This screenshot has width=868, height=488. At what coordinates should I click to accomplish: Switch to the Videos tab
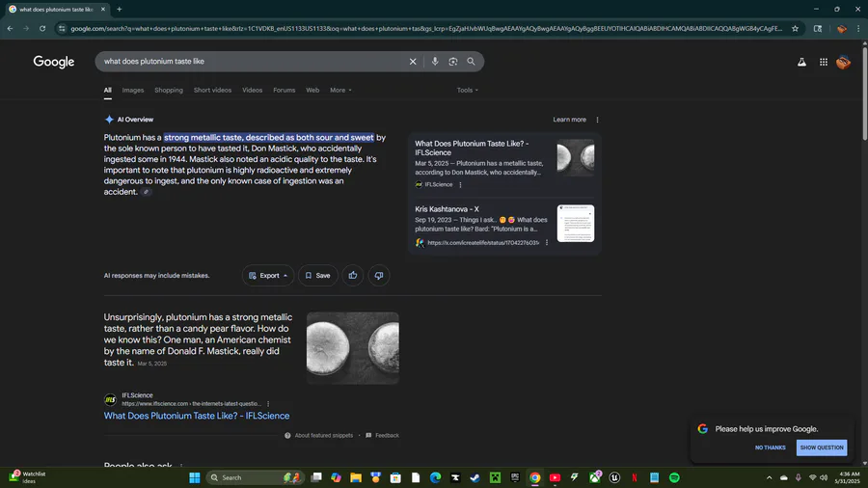point(252,91)
